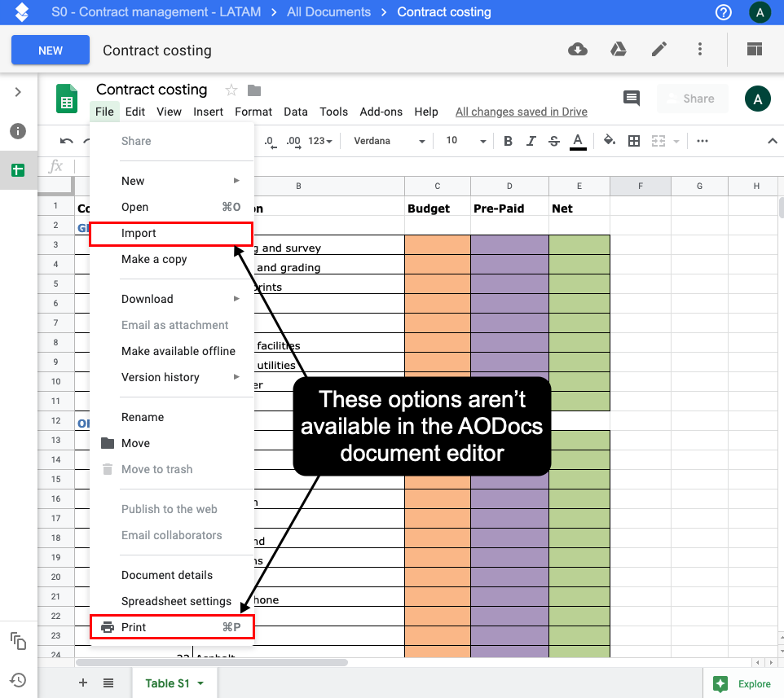The image size is (784, 698).
Task: Expand the New submenu in File menu
Action: 172,181
